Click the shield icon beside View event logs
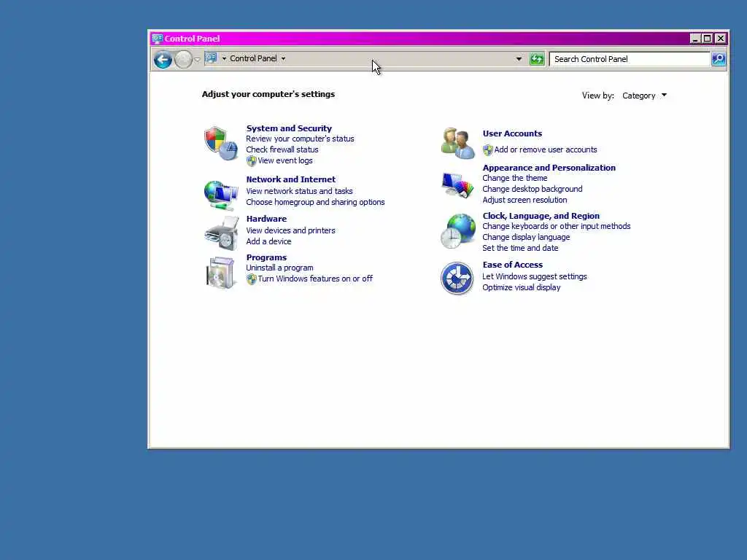 251,161
